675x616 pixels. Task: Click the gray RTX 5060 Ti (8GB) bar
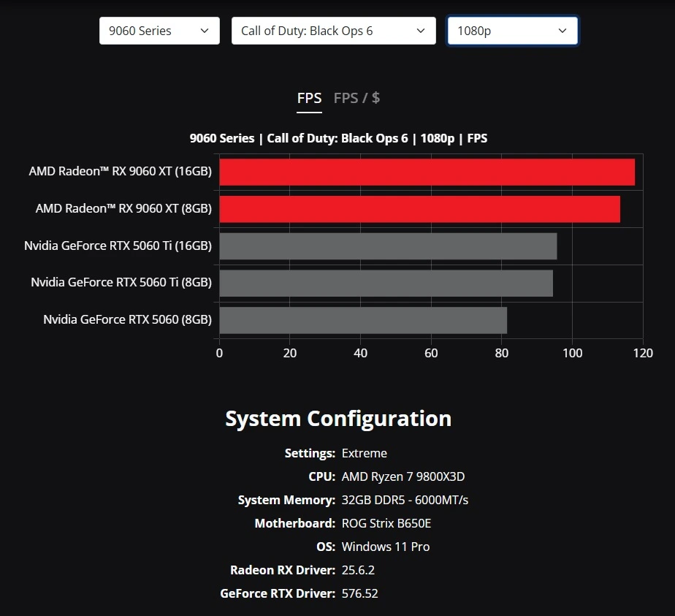(x=386, y=284)
